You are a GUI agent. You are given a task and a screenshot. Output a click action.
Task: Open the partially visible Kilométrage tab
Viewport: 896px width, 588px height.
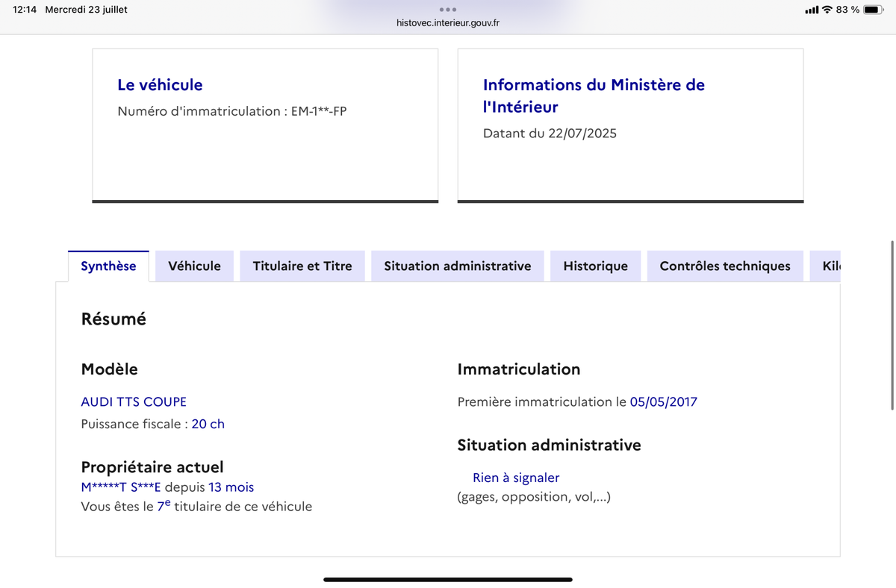click(825, 266)
